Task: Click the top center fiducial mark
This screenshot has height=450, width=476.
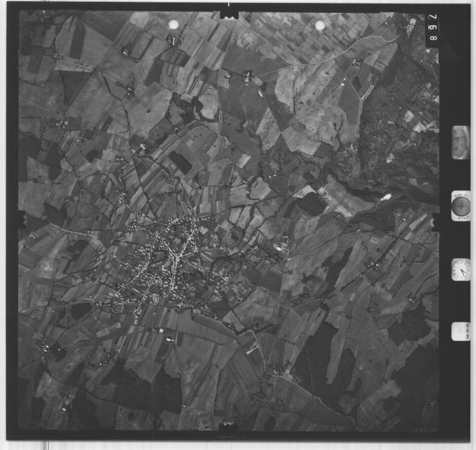Action: click(229, 13)
